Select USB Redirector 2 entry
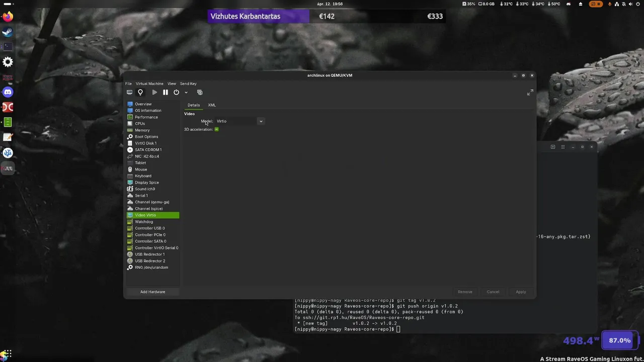 (x=152, y=261)
